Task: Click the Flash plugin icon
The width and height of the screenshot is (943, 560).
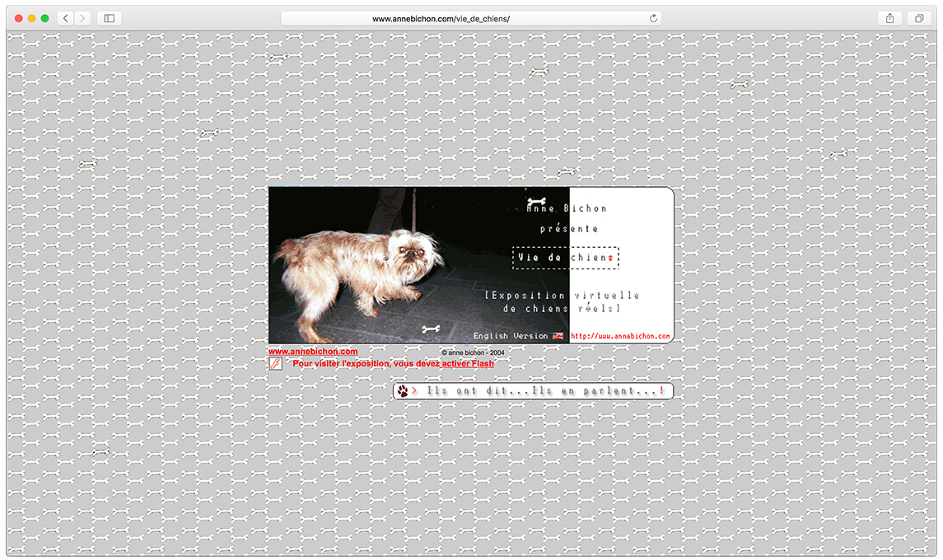Action: click(x=276, y=363)
